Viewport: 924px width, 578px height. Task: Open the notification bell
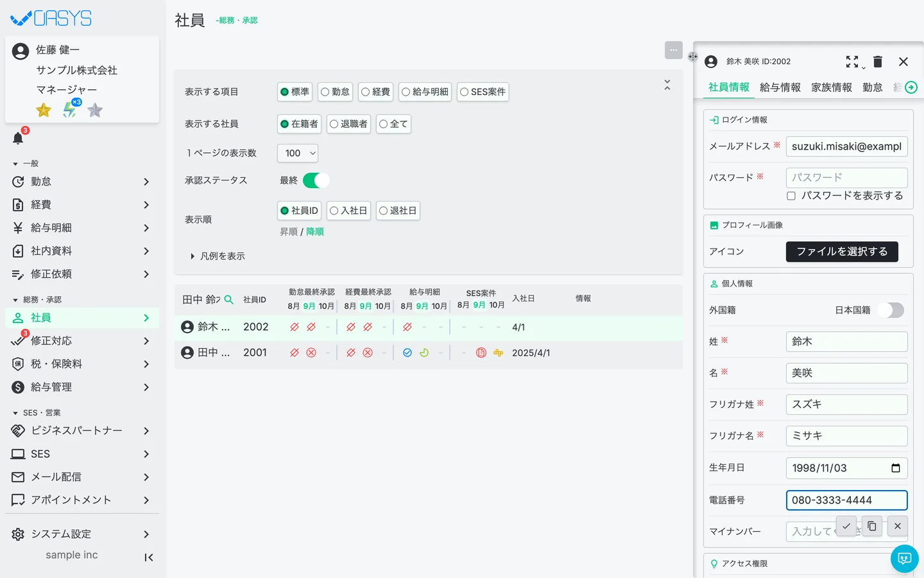(x=18, y=137)
